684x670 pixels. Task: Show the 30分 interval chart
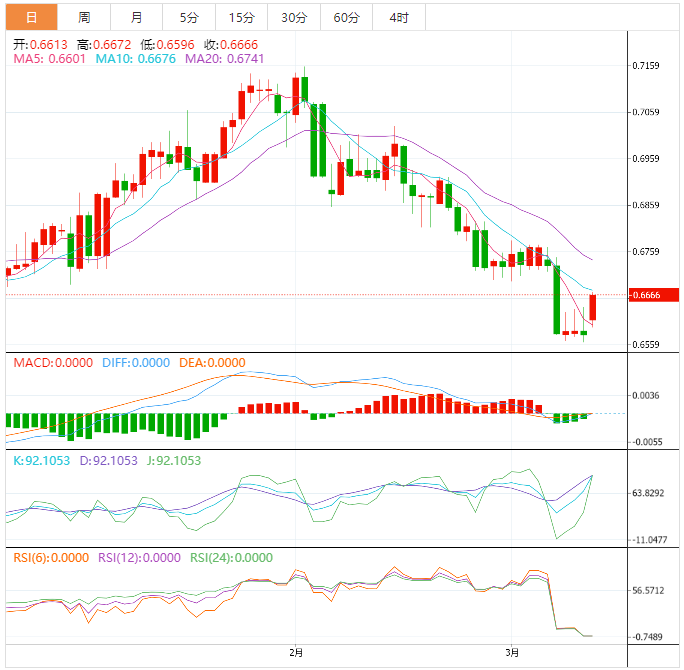pyautogui.click(x=294, y=17)
